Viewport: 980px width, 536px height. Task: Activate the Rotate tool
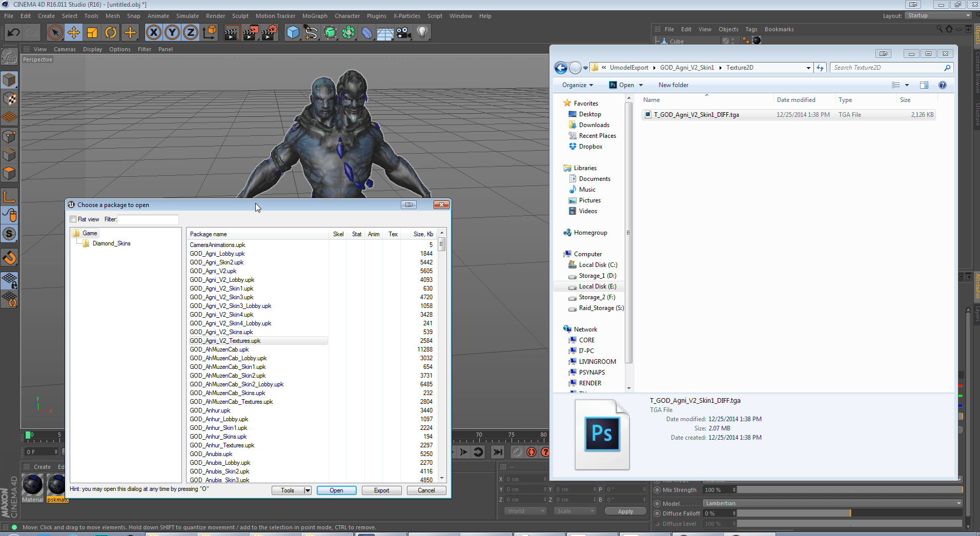111,33
